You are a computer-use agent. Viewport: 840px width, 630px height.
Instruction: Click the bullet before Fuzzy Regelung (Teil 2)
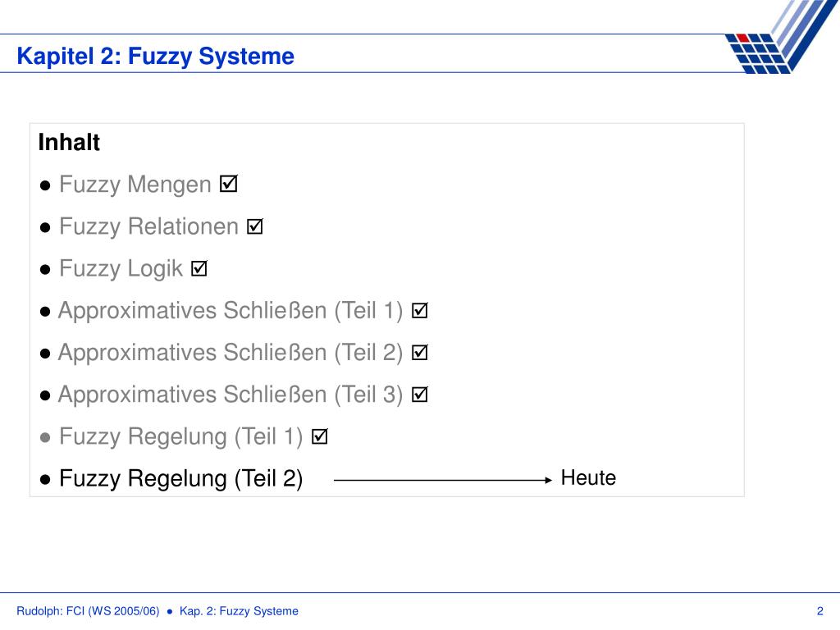pyautogui.click(x=46, y=479)
